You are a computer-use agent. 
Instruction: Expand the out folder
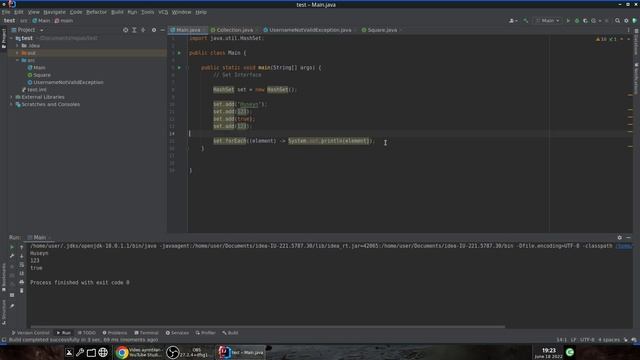coord(17,53)
